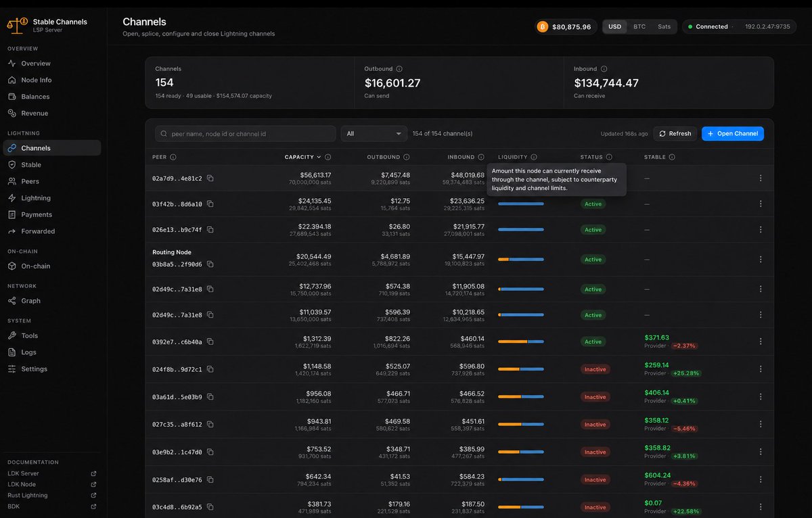
Task: Copy the node id 026e13..b9c74f
Action: [210, 230]
